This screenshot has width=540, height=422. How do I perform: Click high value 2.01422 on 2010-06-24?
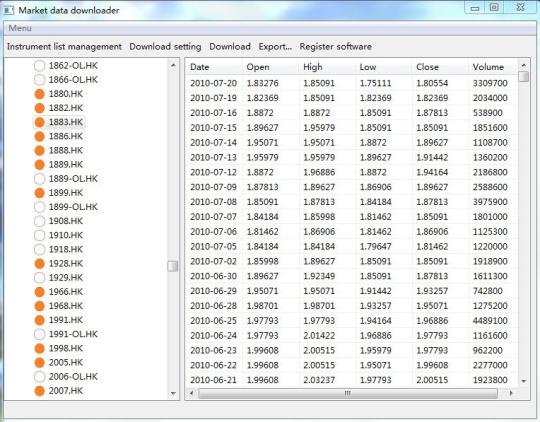[319, 335]
